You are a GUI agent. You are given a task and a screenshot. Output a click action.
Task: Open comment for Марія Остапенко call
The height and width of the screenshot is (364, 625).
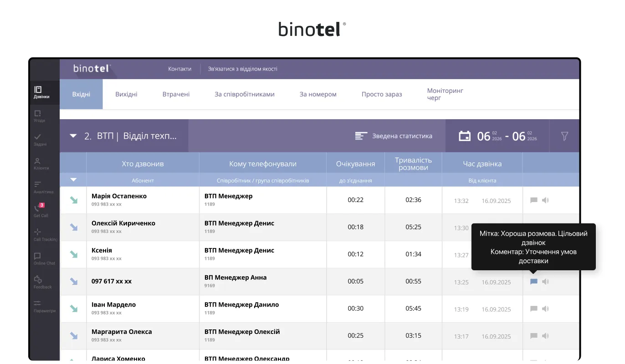click(x=534, y=200)
